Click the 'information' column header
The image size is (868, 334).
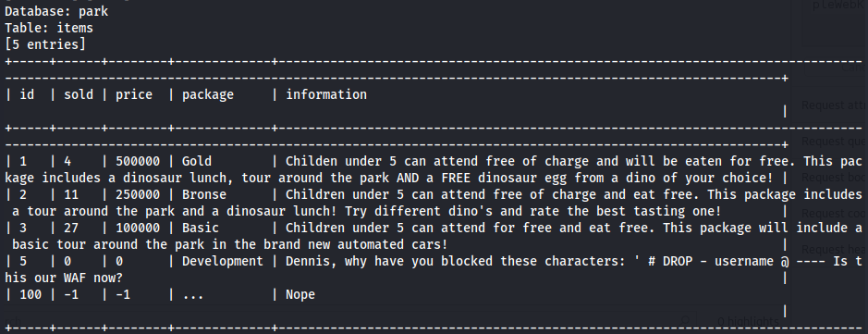click(x=326, y=94)
